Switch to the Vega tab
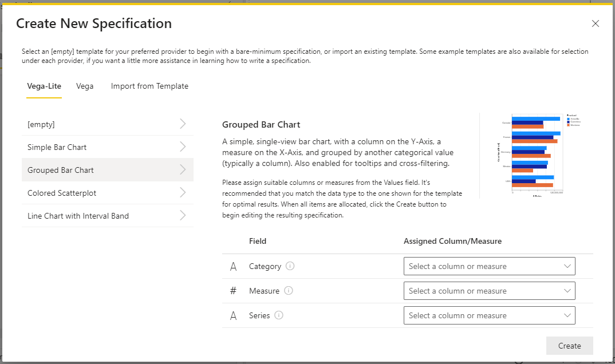 85,86
